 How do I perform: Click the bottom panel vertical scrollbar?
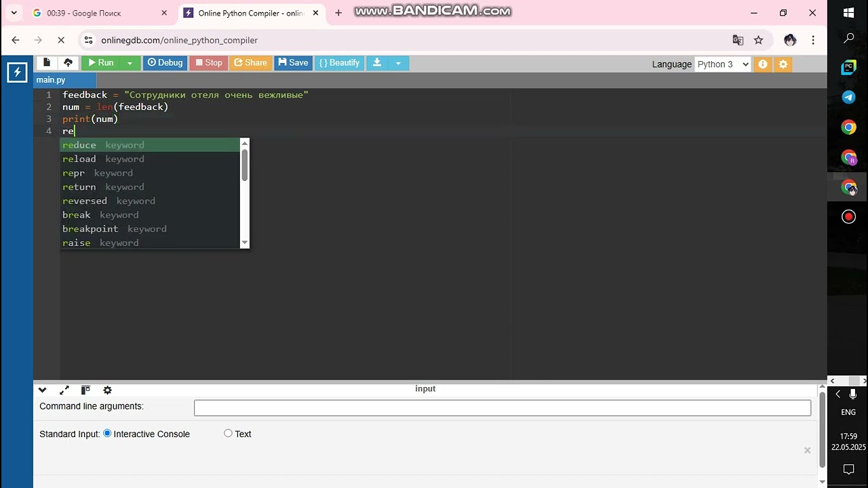(823, 429)
